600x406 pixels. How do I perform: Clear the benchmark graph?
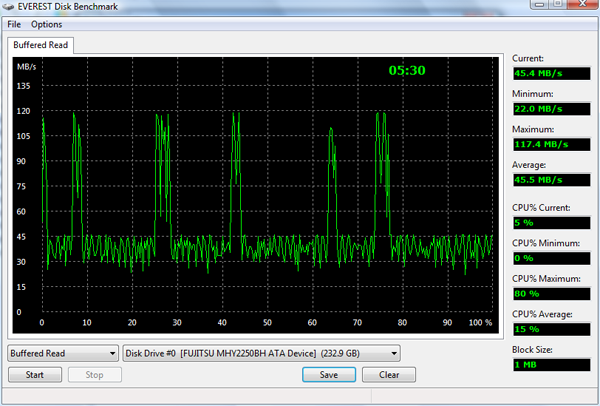coord(389,375)
